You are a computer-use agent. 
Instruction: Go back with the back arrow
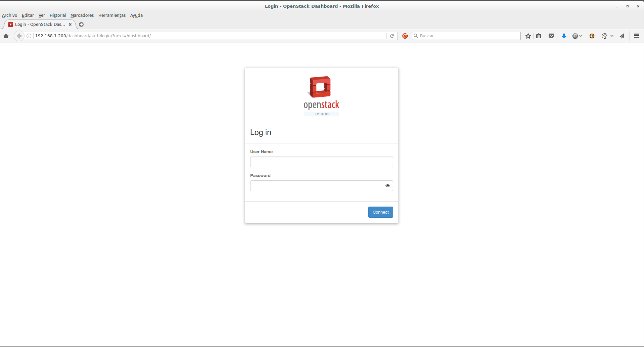(19, 36)
